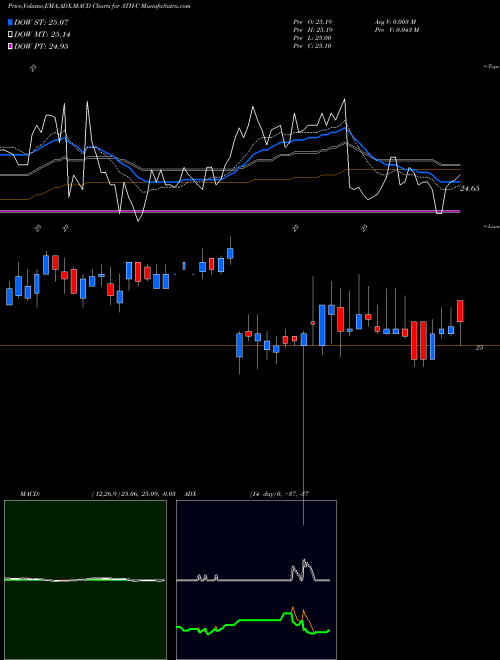500x660 pixels.
Task: Open the dark blue ADX indicator chart
Action: click(256, 580)
